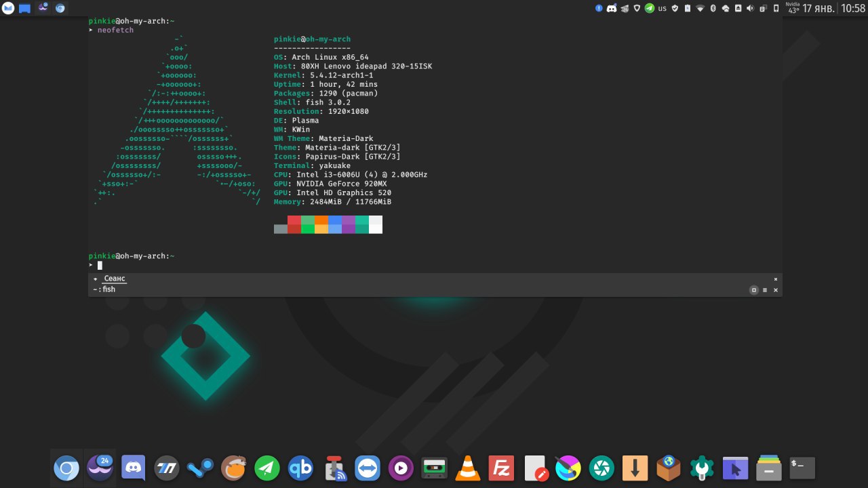Open the RSS feed reader dock icon

334,468
